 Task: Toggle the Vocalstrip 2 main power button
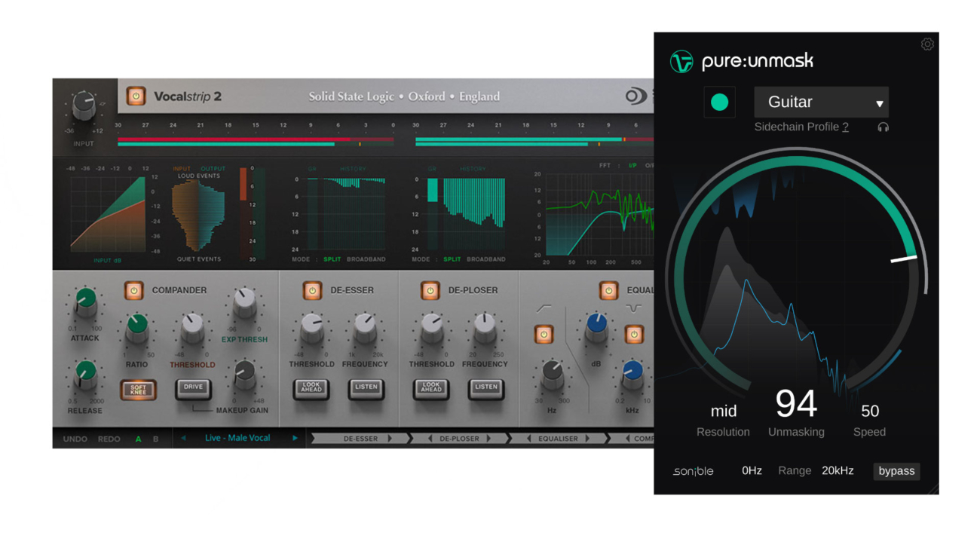pos(136,96)
